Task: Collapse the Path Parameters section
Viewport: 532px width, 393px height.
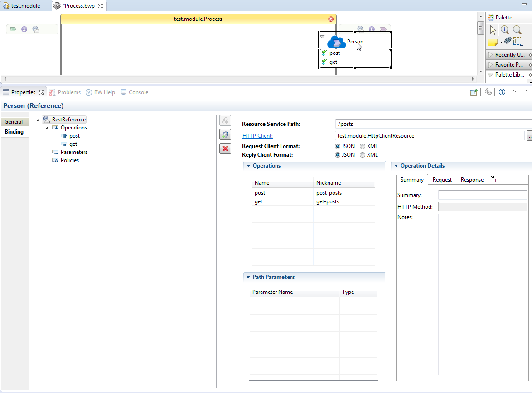Action: [248, 277]
